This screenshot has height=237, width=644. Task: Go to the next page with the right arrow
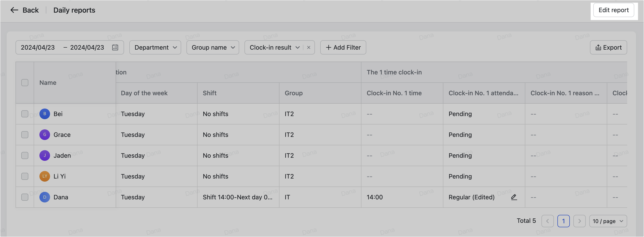pos(580,221)
